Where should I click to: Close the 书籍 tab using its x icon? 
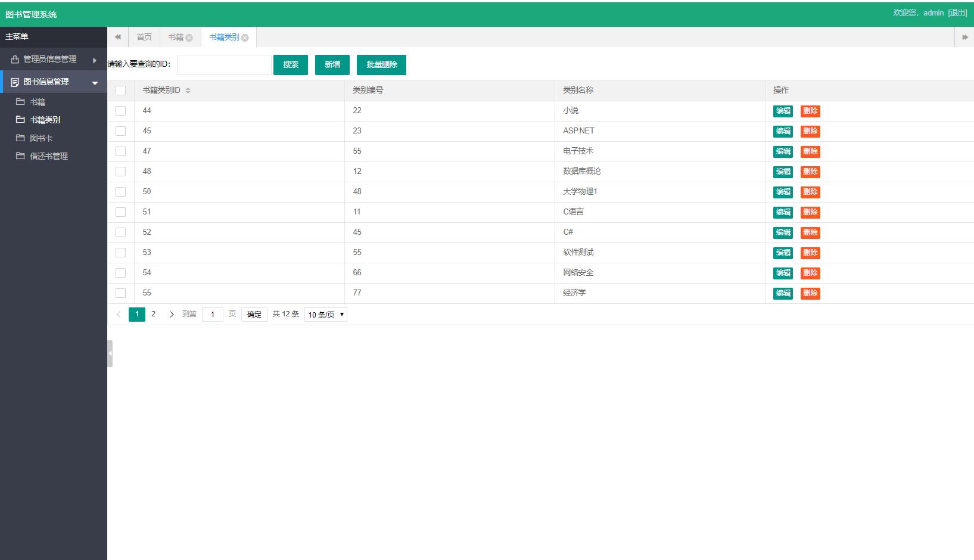point(189,38)
